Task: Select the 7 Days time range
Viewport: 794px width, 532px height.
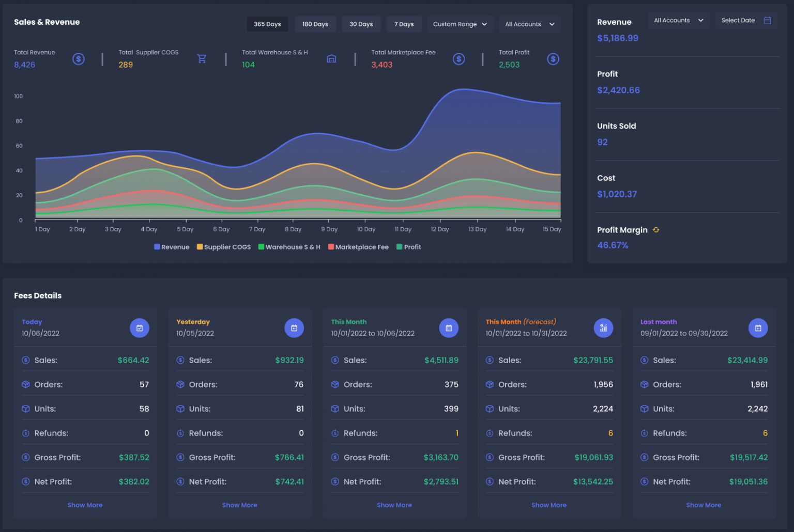Action: 404,24
